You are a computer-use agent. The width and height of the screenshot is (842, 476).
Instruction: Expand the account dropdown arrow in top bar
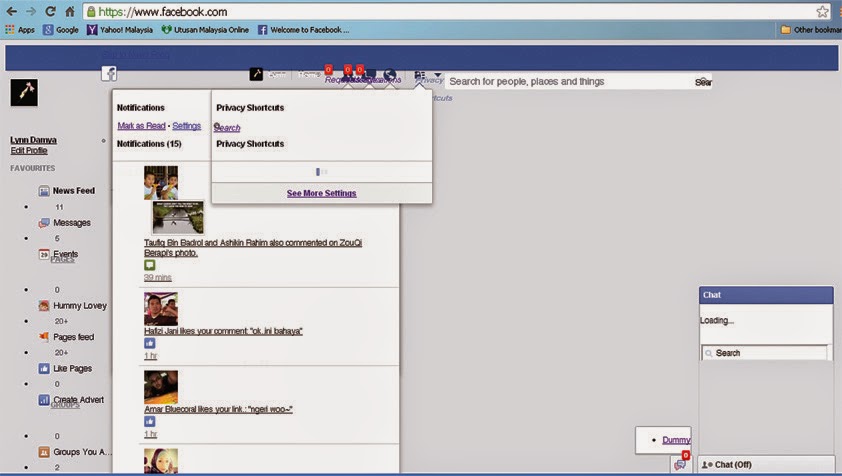point(438,75)
